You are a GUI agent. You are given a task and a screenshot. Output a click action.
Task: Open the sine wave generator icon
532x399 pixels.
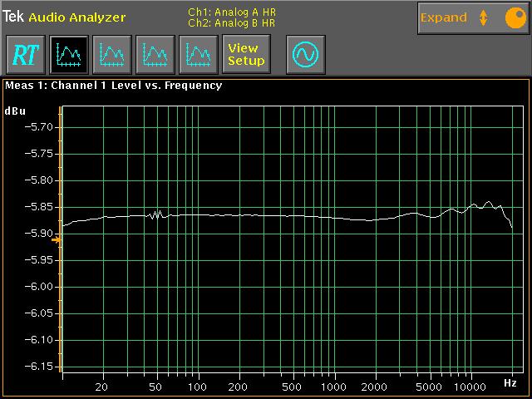click(x=305, y=55)
